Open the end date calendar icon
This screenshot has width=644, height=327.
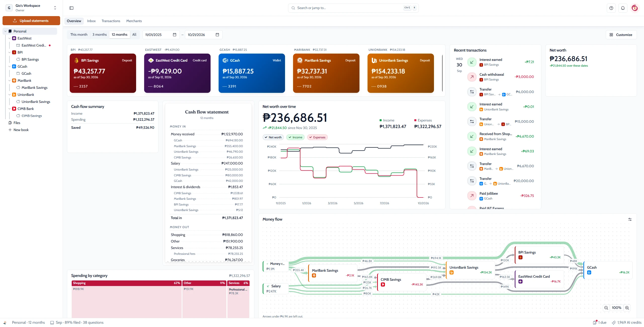click(x=217, y=35)
